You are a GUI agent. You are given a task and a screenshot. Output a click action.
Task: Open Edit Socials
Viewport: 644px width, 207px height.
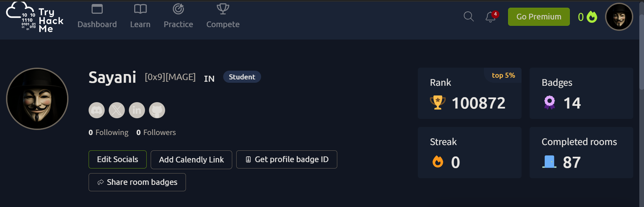pyautogui.click(x=117, y=159)
